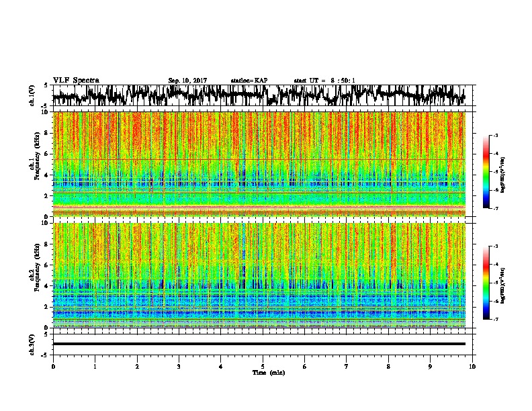Click the "VLF Spectra" plot title

pos(76,81)
